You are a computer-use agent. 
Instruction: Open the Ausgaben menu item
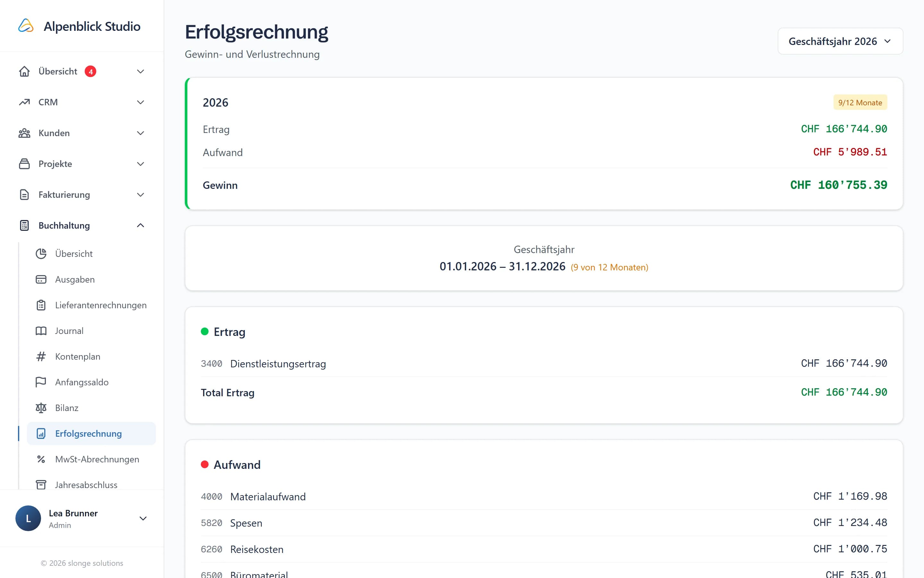[91, 279]
